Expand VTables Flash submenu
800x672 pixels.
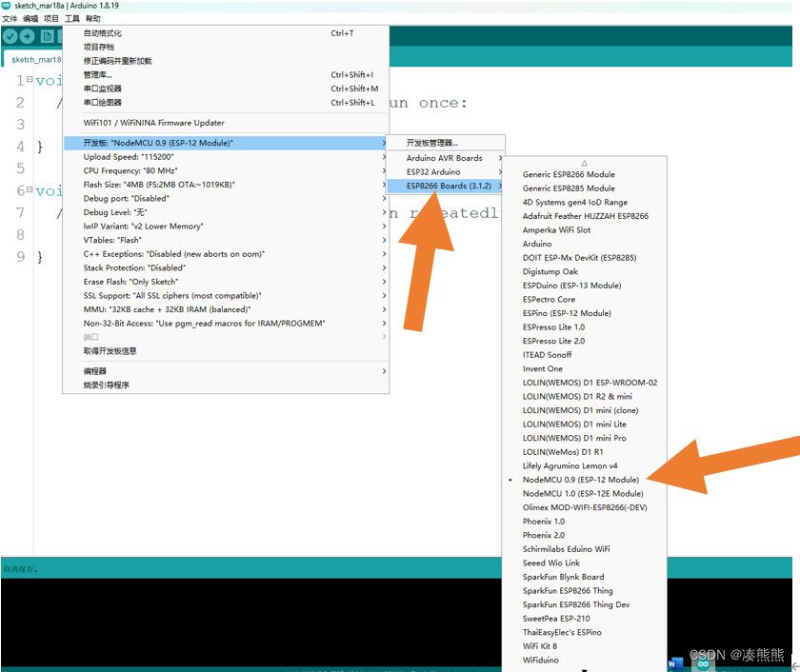point(226,240)
